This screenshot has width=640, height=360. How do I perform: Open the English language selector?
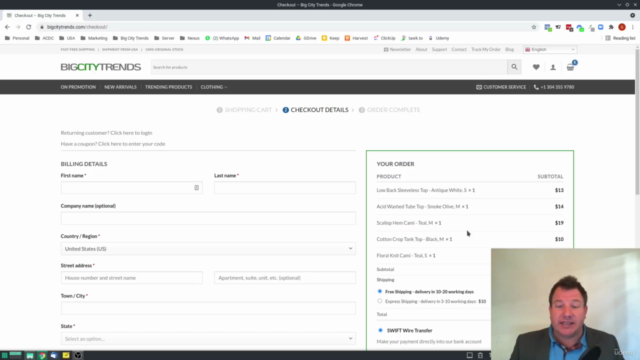pyautogui.click(x=550, y=49)
